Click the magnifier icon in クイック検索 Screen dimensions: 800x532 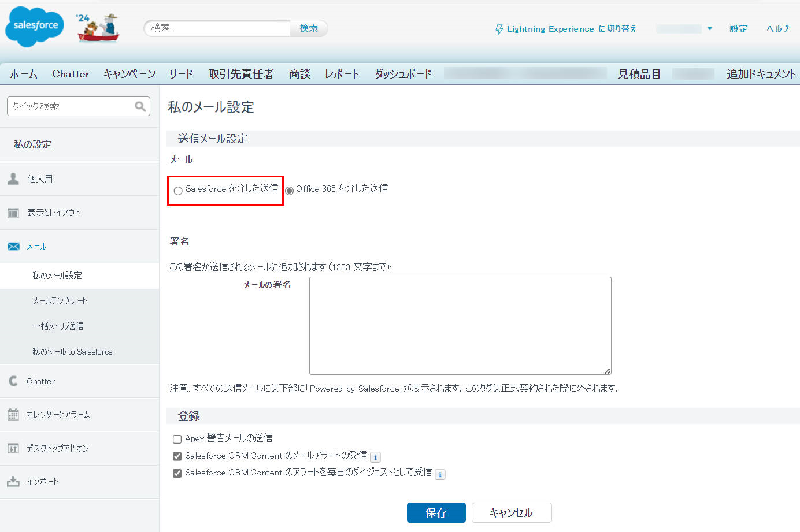click(140, 106)
